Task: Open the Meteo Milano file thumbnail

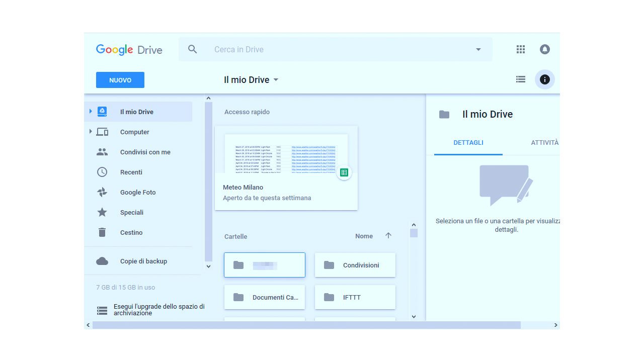Action: [286, 154]
